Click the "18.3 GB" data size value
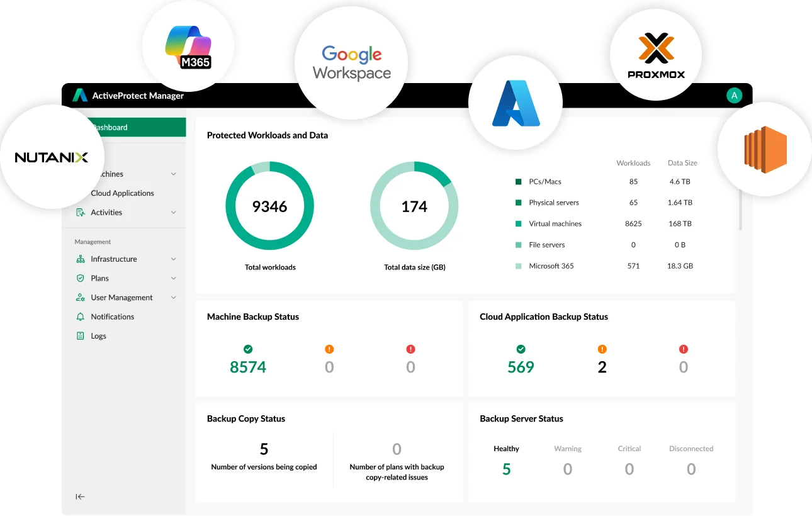812x516 pixels. tap(680, 266)
